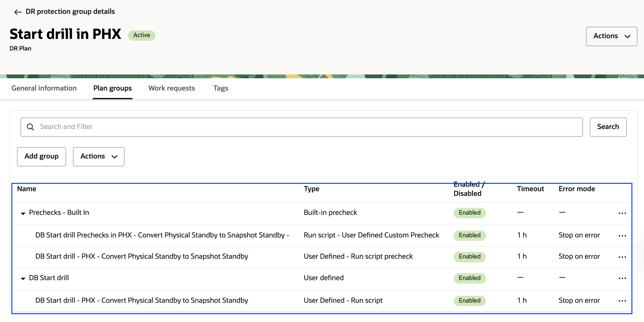Open ellipsis menu on the last Run script row
The image size is (644, 322).
(x=622, y=301)
